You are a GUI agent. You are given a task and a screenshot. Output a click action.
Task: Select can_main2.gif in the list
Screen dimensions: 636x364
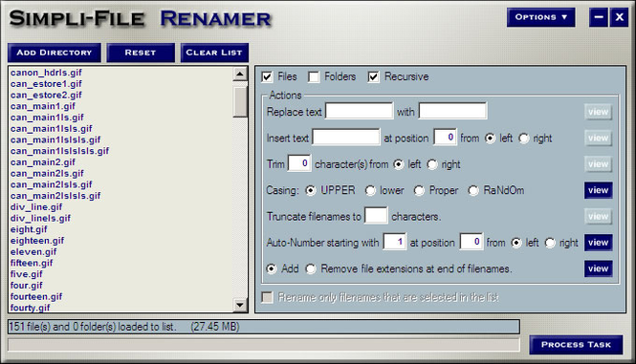(43, 162)
